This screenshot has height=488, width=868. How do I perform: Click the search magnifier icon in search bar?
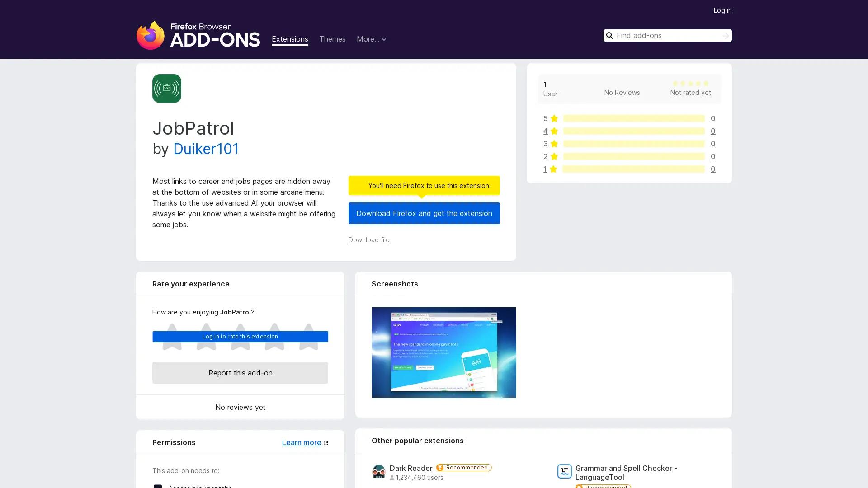pyautogui.click(x=609, y=35)
